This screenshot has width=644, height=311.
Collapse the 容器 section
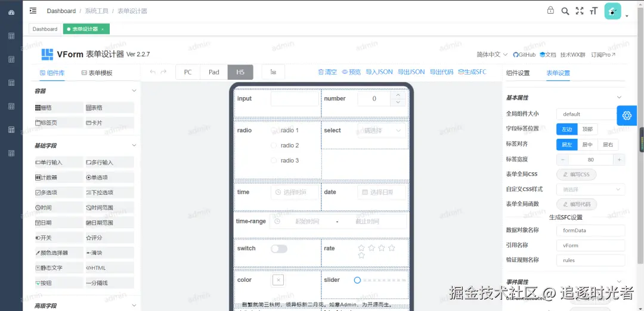[x=134, y=91]
